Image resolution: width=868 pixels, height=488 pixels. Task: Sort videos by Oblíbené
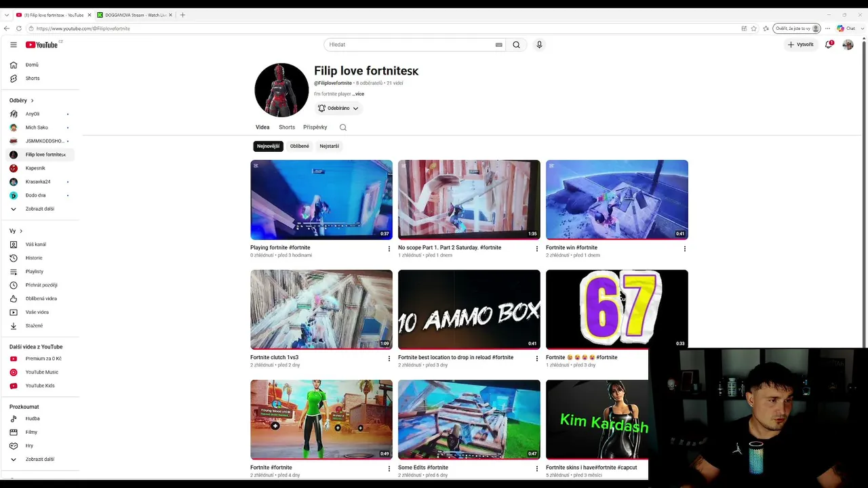tap(300, 146)
